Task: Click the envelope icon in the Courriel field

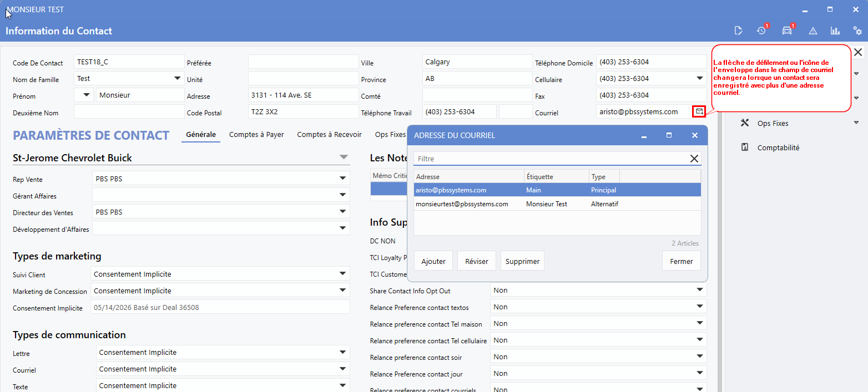Action: (699, 111)
